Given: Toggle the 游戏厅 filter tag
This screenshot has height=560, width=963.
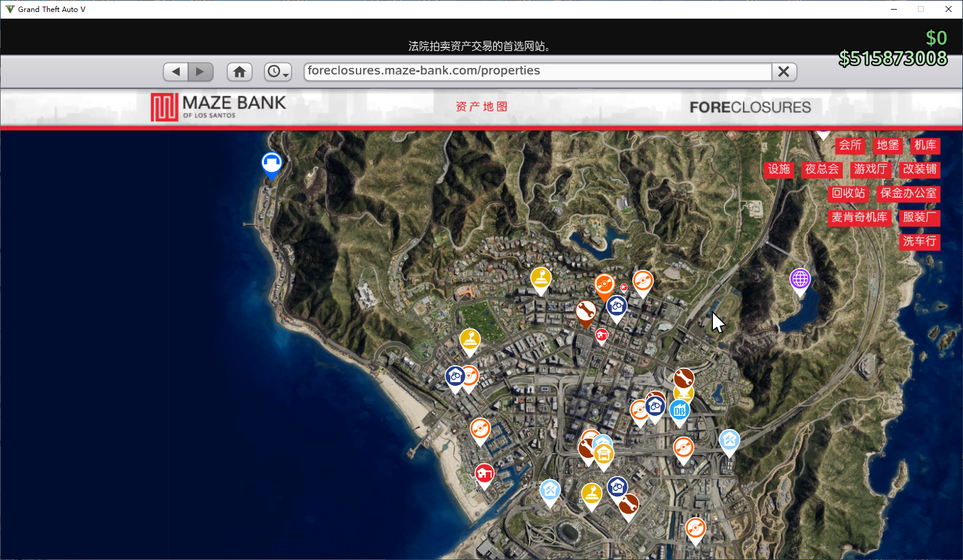Looking at the screenshot, I should click(870, 169).
